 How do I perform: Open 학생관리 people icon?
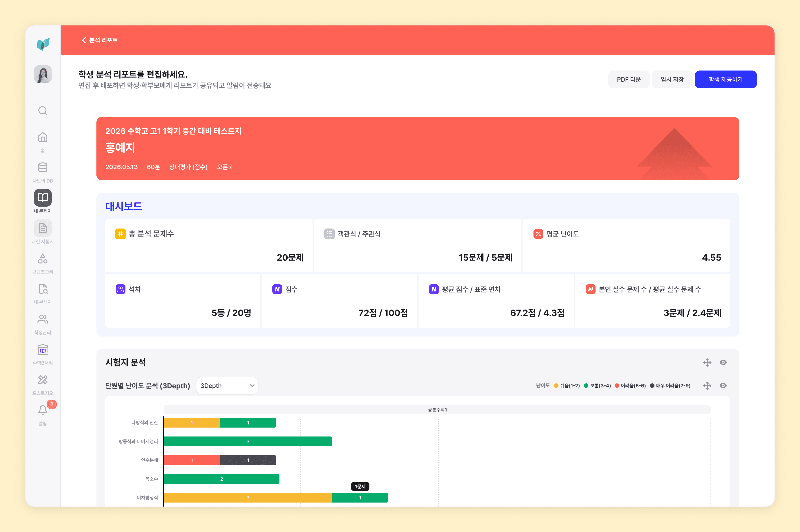click(x=43, y=319)
